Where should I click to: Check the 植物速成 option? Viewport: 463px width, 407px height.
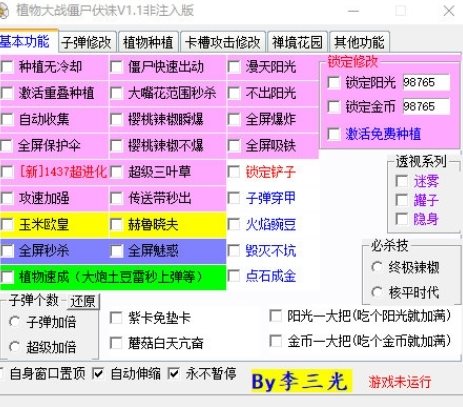tap(7, 277)
